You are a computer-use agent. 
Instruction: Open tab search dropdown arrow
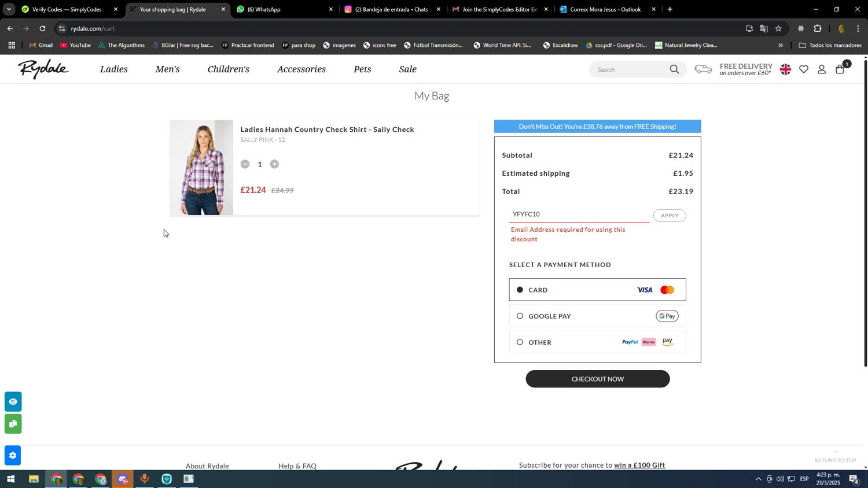9,9
